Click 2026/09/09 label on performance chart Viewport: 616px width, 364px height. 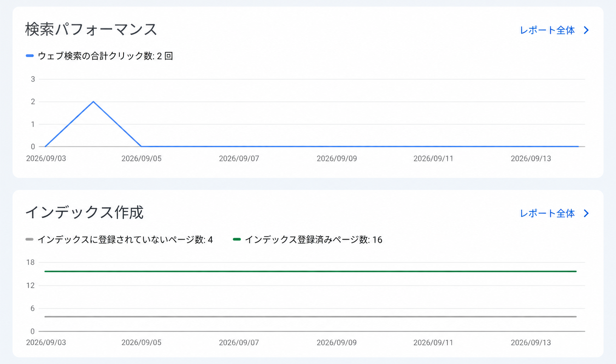337,159
